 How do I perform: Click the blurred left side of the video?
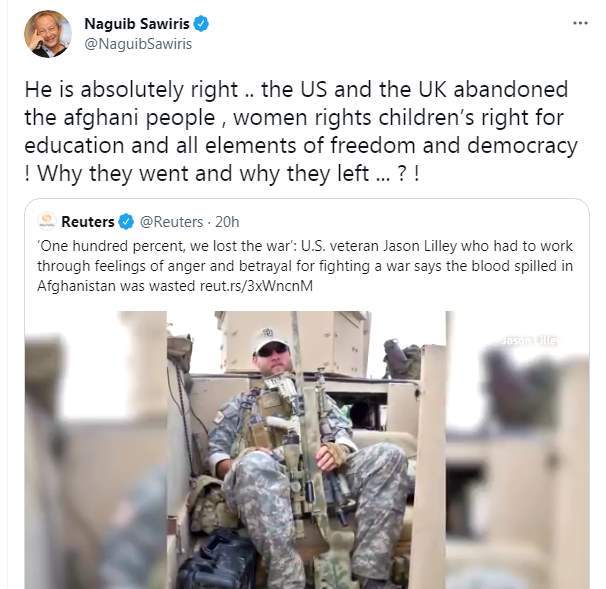96,450
